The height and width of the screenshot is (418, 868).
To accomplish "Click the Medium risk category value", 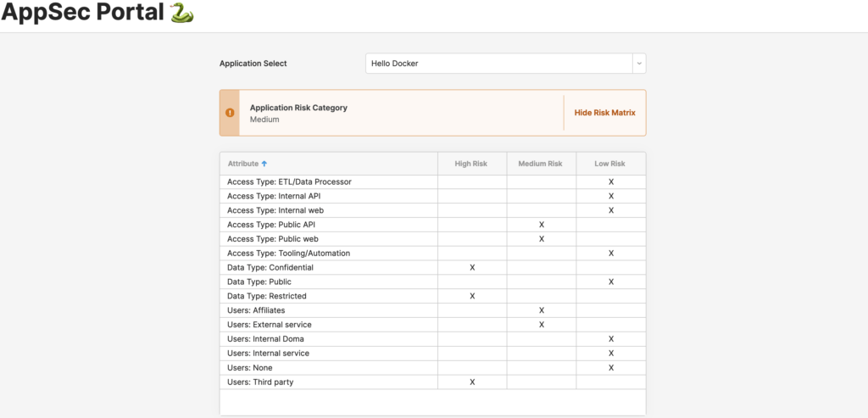I will (264, 119).
